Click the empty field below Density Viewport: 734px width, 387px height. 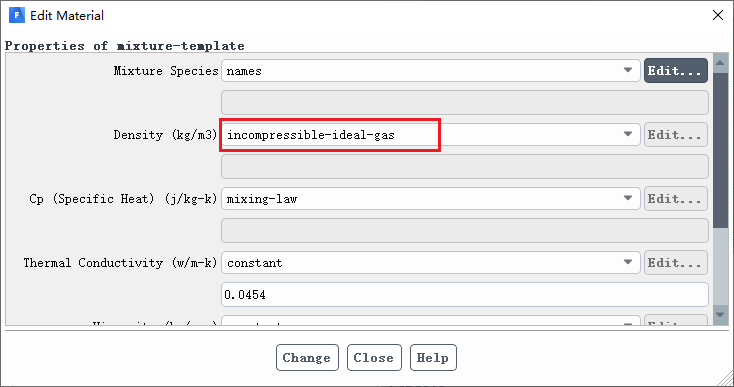coord(465,167)
